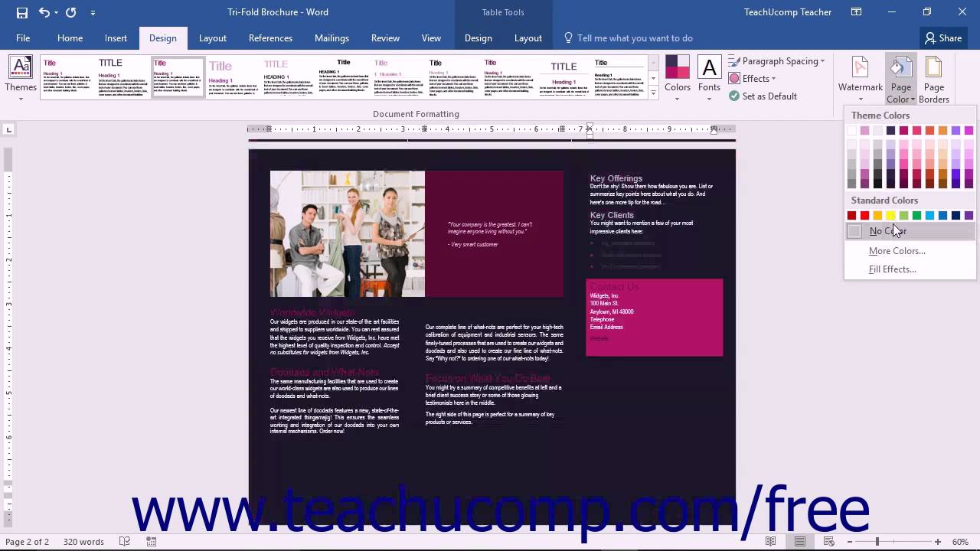Image resolution: width=980 pixels, height=551 pixels.
Task: Click the Page Color button
Action: (x=901, y=78)
